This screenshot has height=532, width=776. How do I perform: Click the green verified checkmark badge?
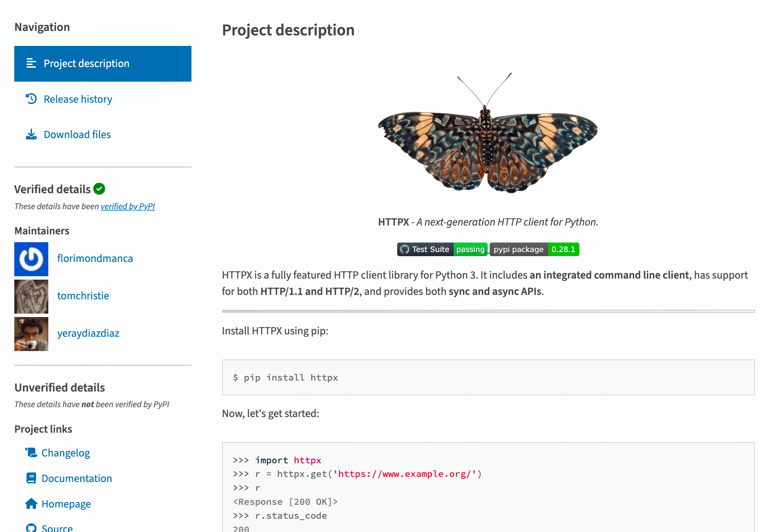coord(99,189)
